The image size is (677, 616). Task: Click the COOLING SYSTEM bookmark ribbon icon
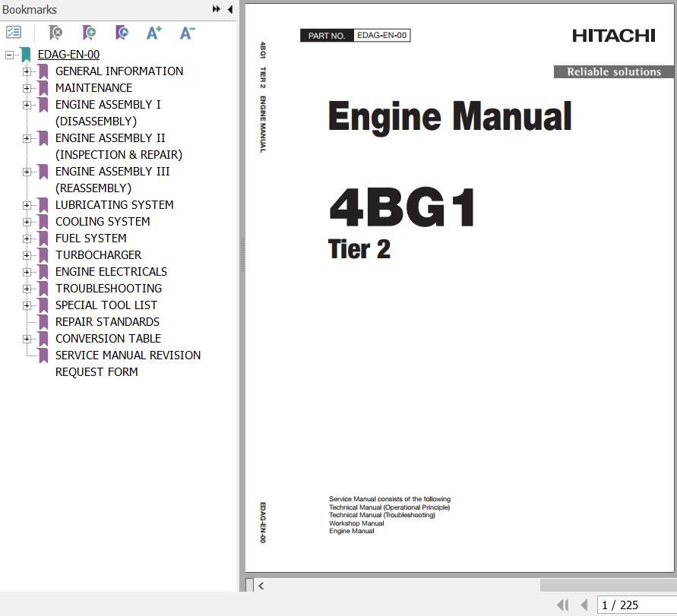point(43,222)
